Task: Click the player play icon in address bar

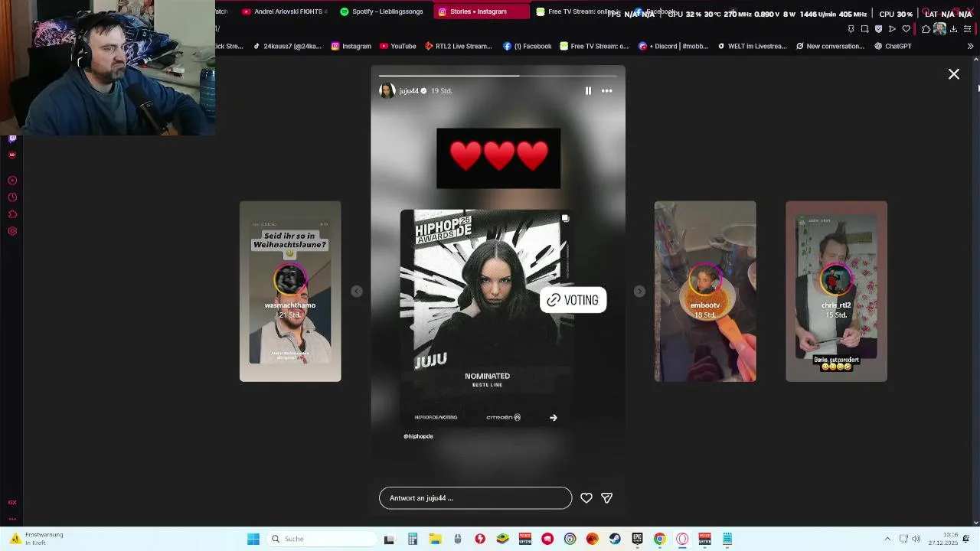Action: (x=892, y=29)
